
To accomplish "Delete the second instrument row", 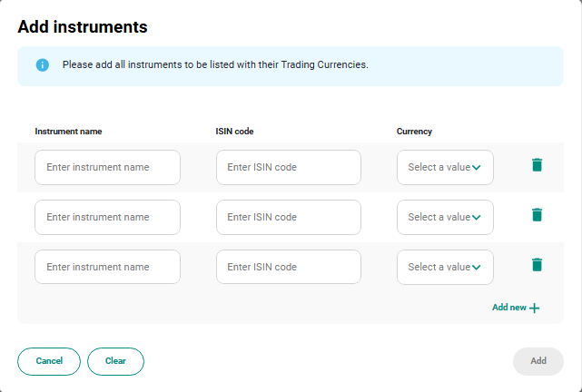I will tap(537, 215).
